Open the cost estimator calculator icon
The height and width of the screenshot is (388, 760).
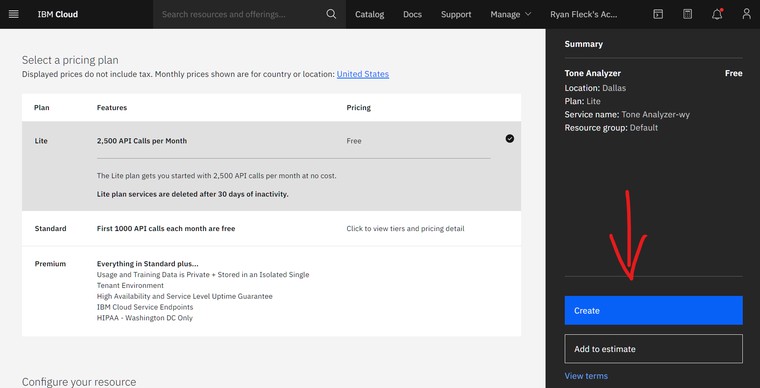[x=687, y=14]
